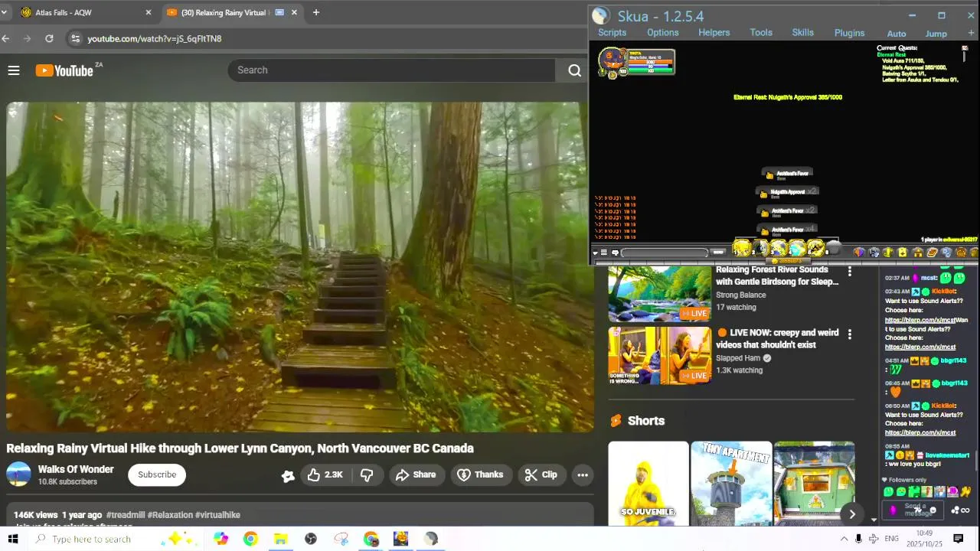The height and width of the screenshot is (551, 980).
Task: Open the Walks Of Wonder channel name
Action: 76,469
